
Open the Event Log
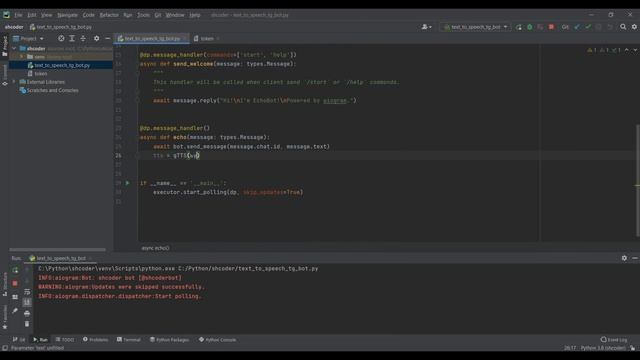[614, 340]
